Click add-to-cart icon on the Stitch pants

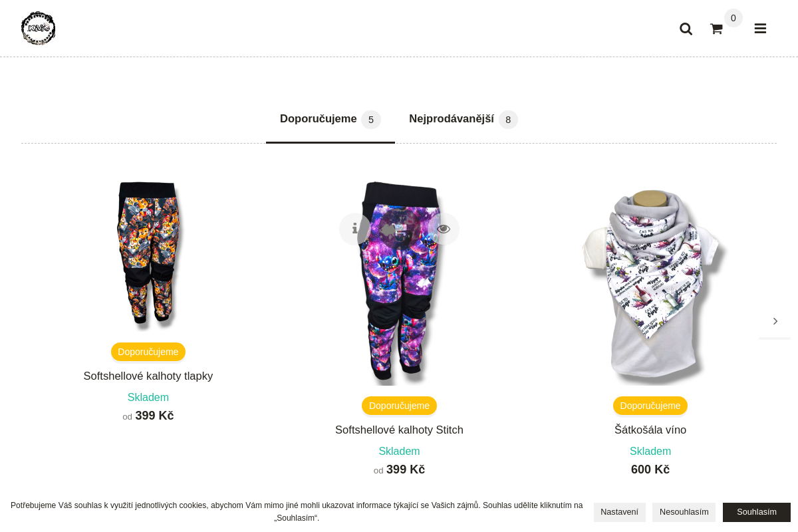[399, 229]
